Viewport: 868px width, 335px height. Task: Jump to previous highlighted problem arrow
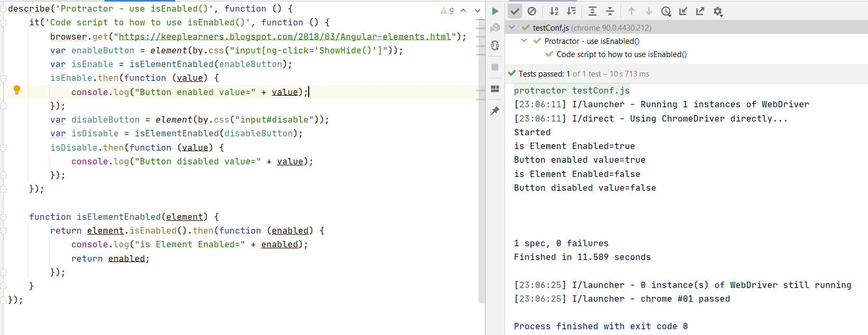click(463, 11)
